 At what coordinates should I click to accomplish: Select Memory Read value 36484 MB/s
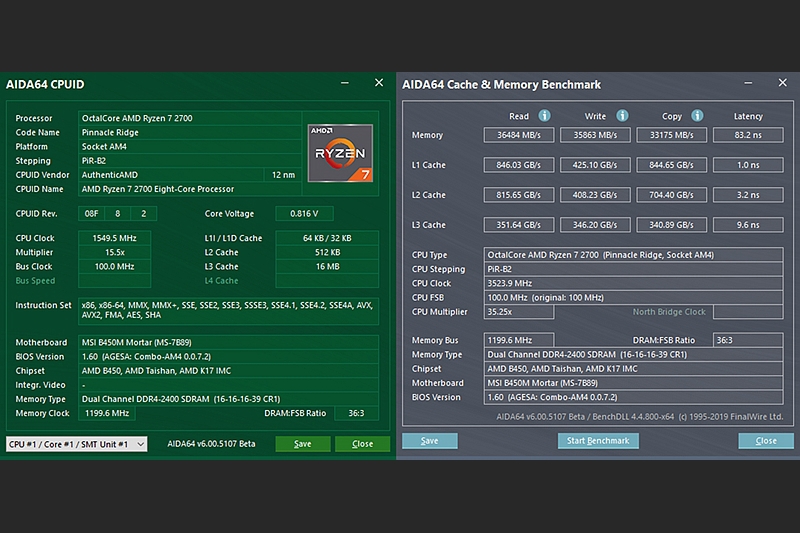[x=518, y=135]
